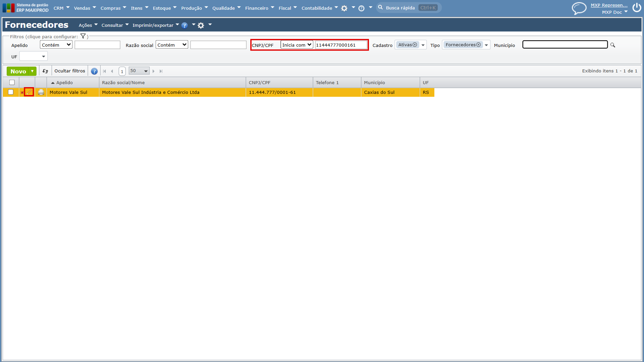644x362 pixels.
Task: Click the Ocultar filtros button
Action: (70, 71)
